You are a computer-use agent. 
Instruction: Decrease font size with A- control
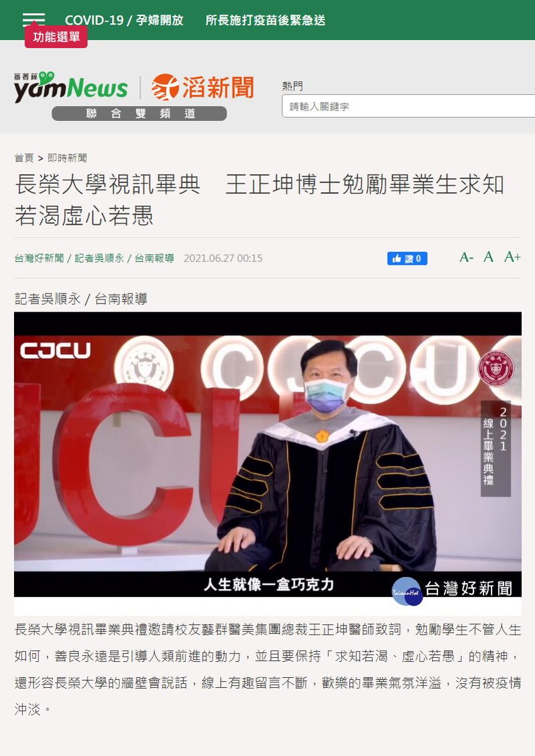pos(467,257)
